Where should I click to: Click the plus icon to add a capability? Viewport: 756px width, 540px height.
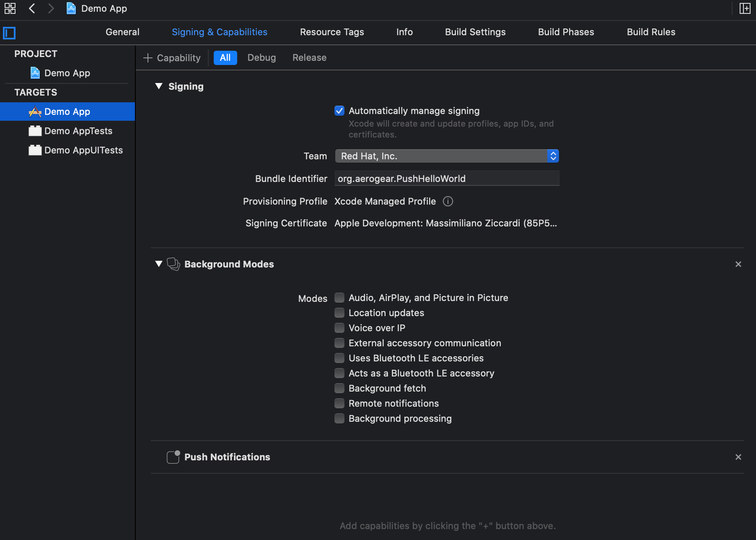(x=148, y=58)
